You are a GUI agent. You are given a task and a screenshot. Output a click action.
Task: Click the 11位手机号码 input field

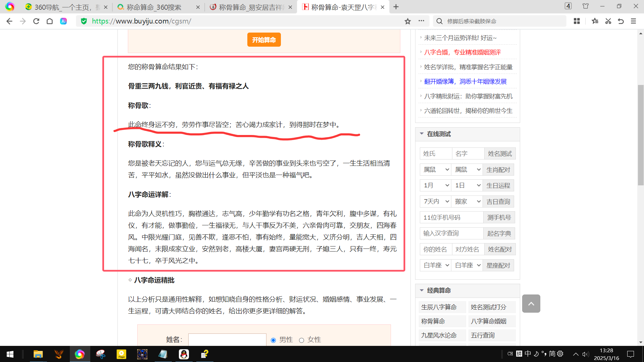(451, 217)
